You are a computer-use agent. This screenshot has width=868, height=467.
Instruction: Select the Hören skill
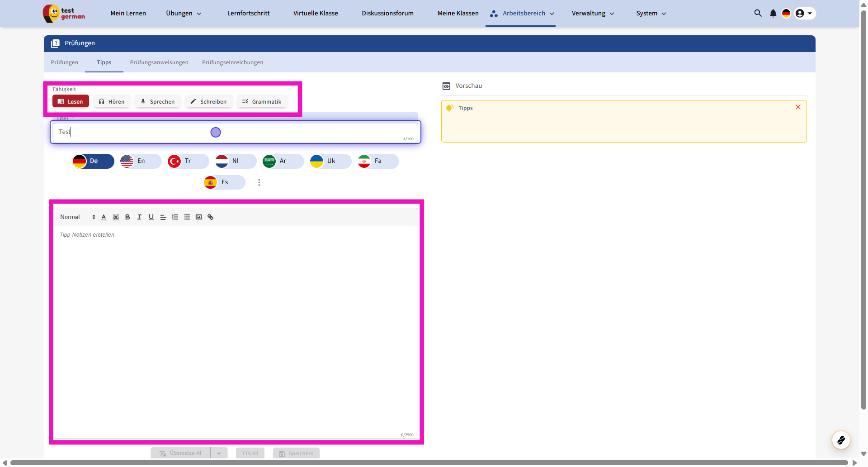[112, 101]
